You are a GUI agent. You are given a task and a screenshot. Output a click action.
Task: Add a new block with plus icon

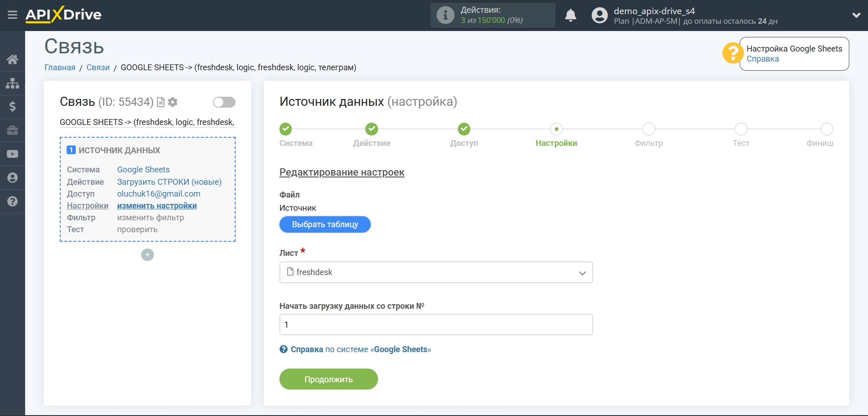(x=147, y=255)
